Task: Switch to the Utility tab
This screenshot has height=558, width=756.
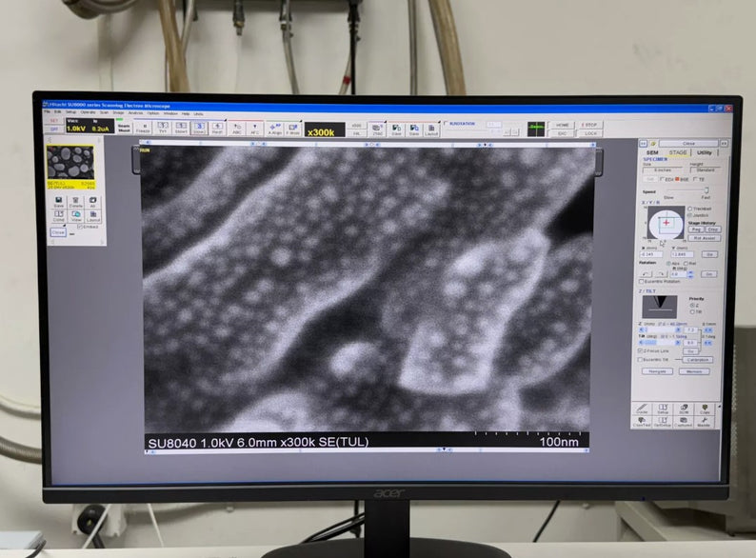Action: [705, 152]
